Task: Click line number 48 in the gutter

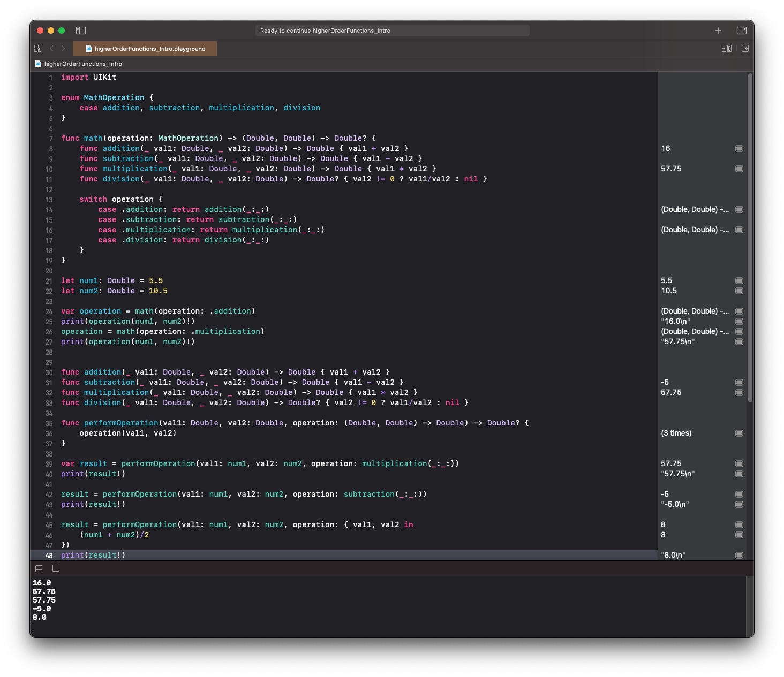Action: 49,556
